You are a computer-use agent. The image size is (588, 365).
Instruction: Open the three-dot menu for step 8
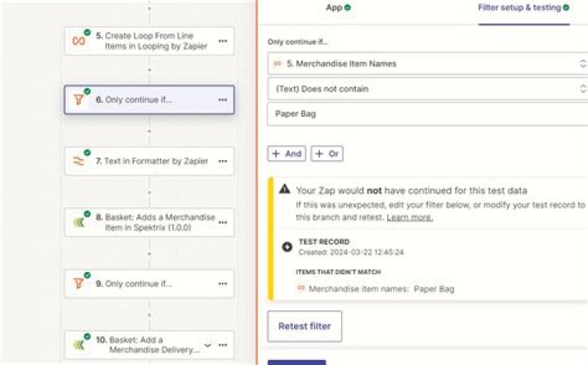(223, 222)
